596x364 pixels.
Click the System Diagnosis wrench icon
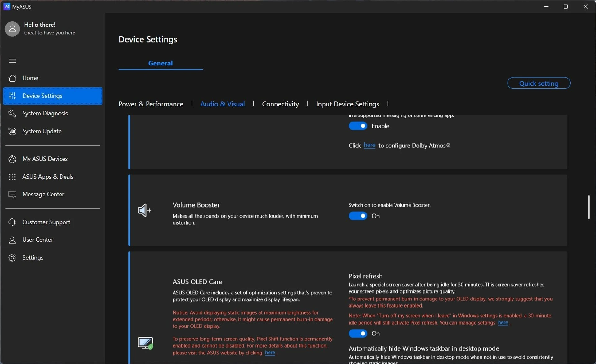[12, 114]
